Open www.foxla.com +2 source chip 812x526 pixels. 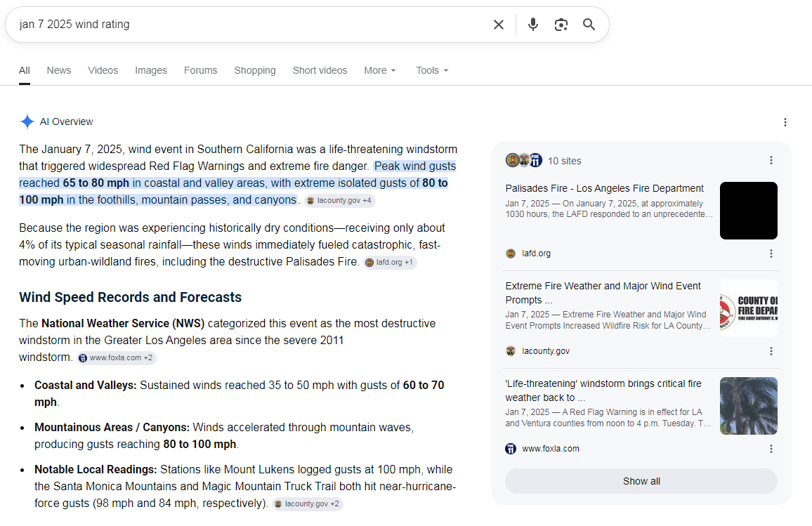(116, 357)
